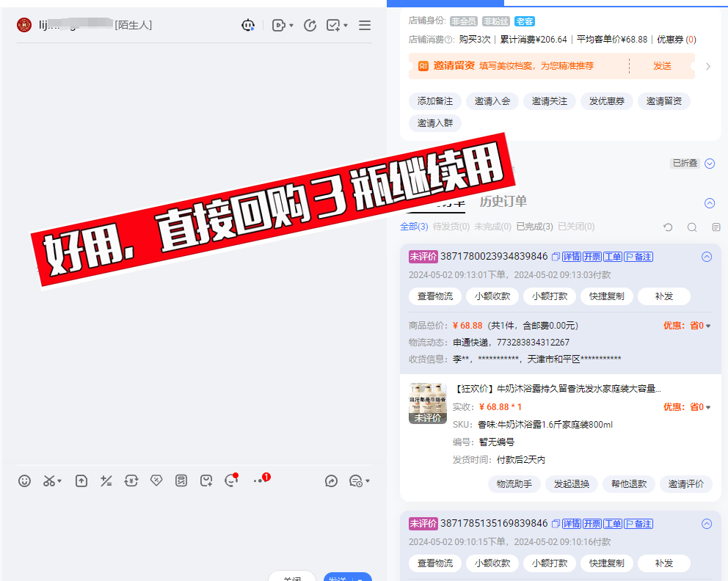Click the coupon tag icon in message toolbar
The height and width of the screenshot is (581, 728).
click(x=156, y=480)
